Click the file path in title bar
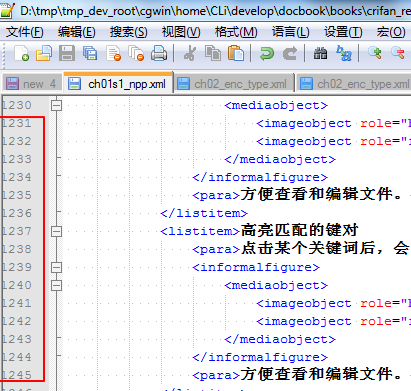Image resolution: width=411 pixels, height=391 pixels. pos(215,11)
